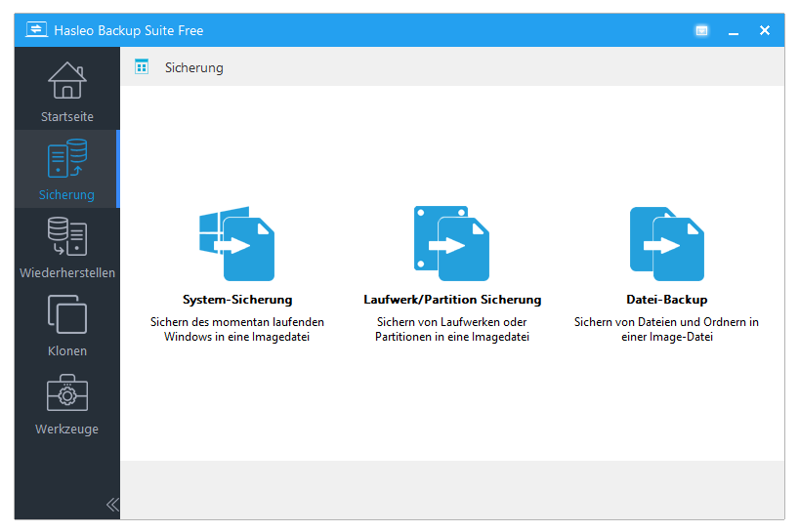The width and height of the screenshot is (799, 532).
Task: Click the Startseite label
Action: click(x=67, y=116)
